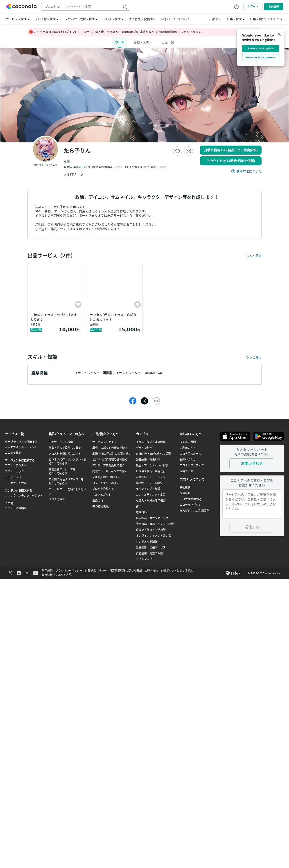Click the heart follow icon on profile
The height and width of the screenshot is (868, 289).
click(x=178, y=151)
